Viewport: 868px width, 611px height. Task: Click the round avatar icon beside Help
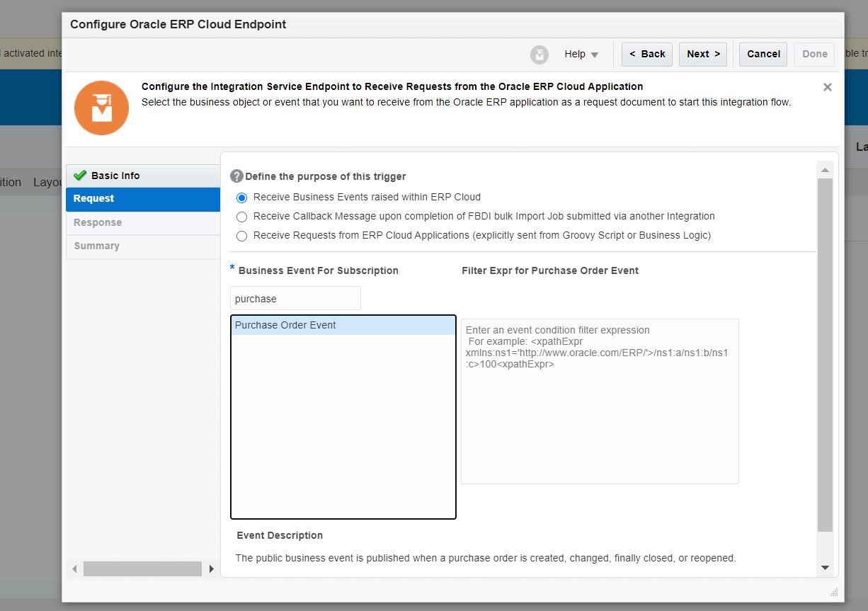pos(539,55)
